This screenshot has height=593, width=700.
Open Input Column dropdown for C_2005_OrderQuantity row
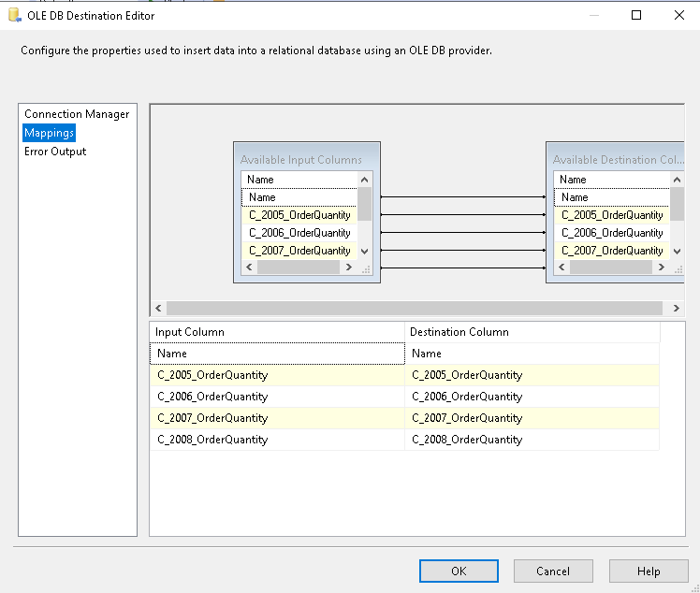pos(277,375)
